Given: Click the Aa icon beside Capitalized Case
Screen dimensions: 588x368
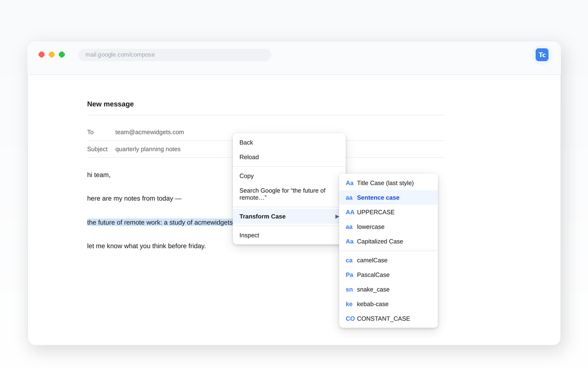Looking at the screenshot, I should pyautogui.click(x=350, y=241).
